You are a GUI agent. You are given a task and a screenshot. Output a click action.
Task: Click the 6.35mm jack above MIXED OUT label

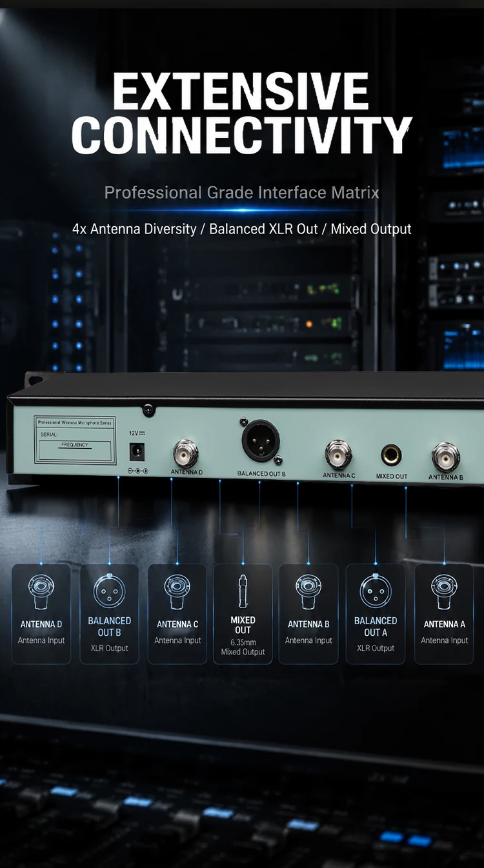pyautogui.click(x=391, y=455)
